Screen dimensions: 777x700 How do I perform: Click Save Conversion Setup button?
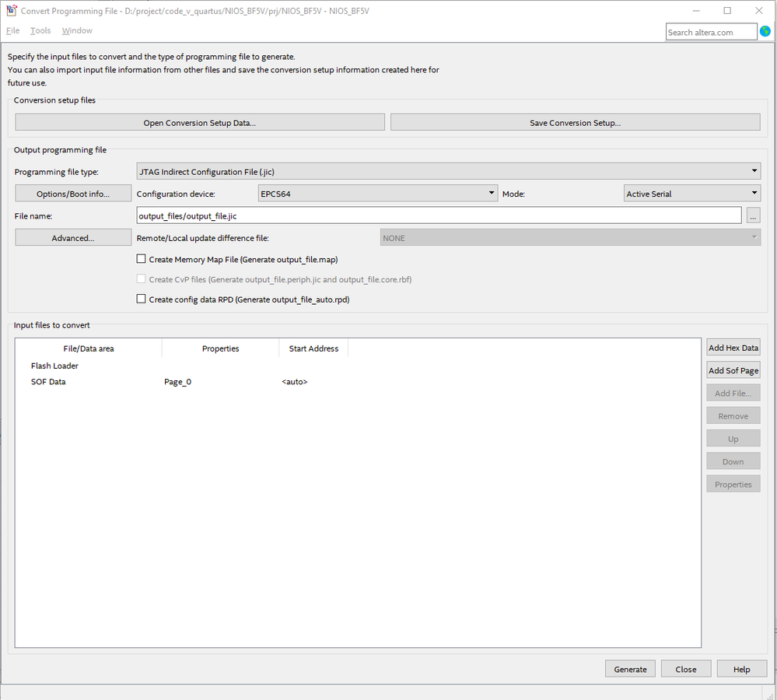(575, 122)
